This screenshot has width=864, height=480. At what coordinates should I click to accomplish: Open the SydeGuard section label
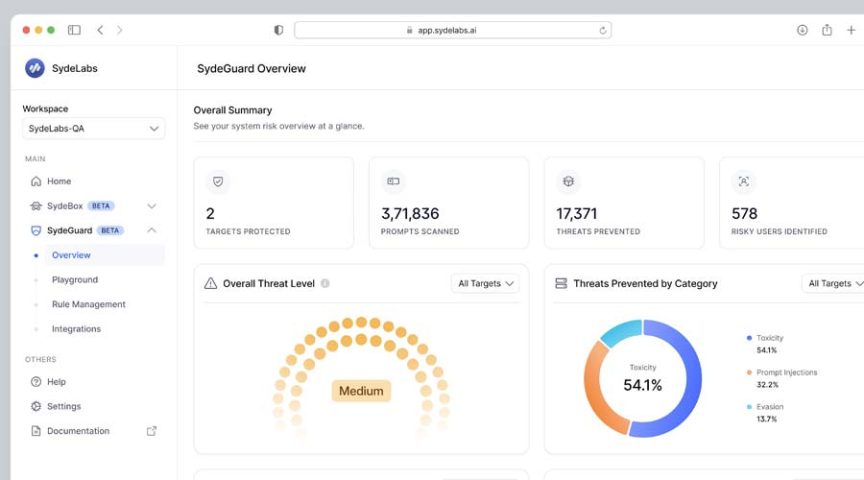69,230
